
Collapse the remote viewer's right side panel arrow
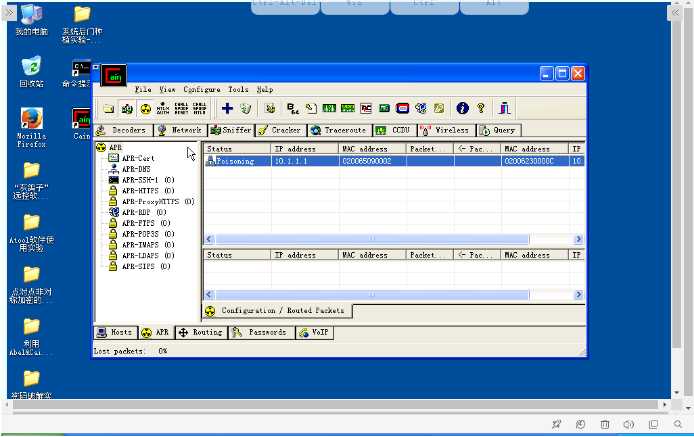pyautogui.click(x=675, y=13)
